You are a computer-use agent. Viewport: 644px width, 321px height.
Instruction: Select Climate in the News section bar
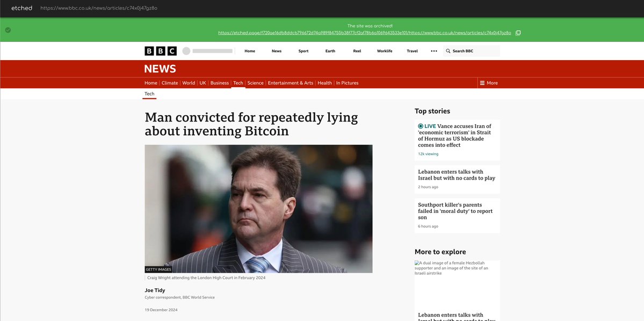click(x=170, y=83)
